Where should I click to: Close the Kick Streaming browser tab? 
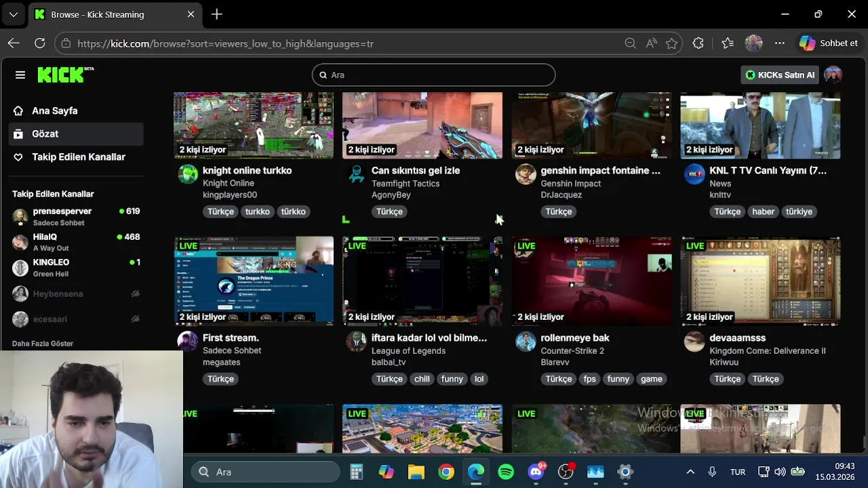coord(191,14)
